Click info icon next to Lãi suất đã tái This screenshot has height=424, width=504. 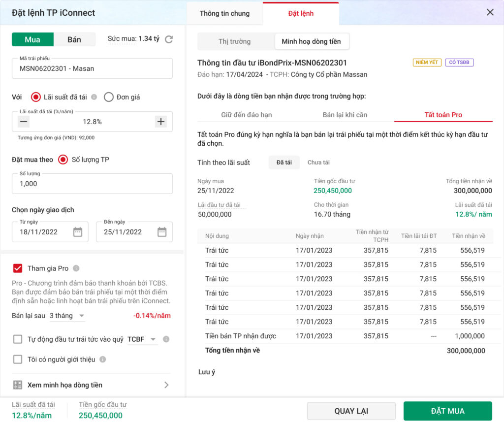94,97
